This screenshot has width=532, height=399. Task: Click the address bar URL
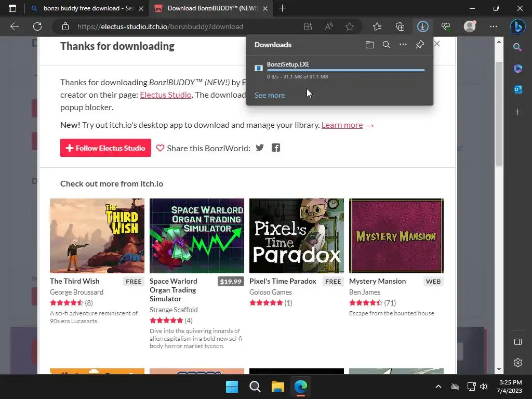coord(160,26)
